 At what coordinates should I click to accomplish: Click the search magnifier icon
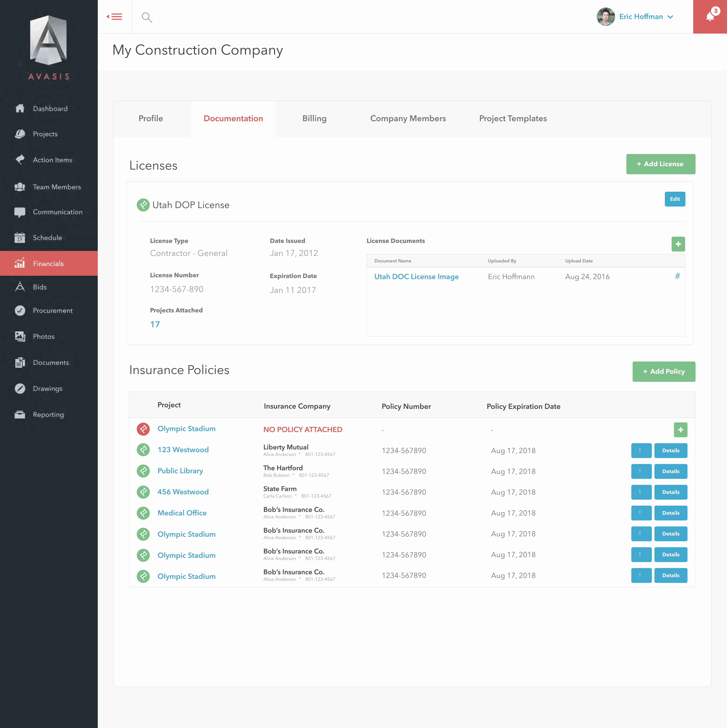tap(147, 17)
